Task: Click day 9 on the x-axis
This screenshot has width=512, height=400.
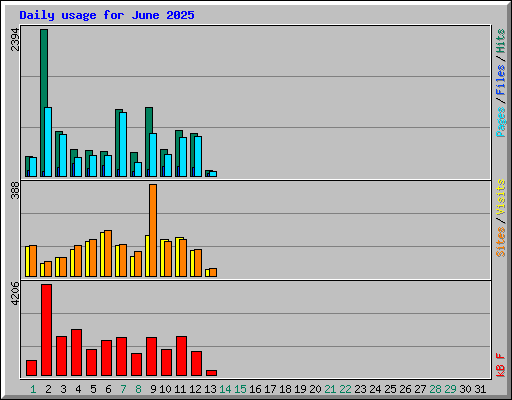Action: (153, 389)
